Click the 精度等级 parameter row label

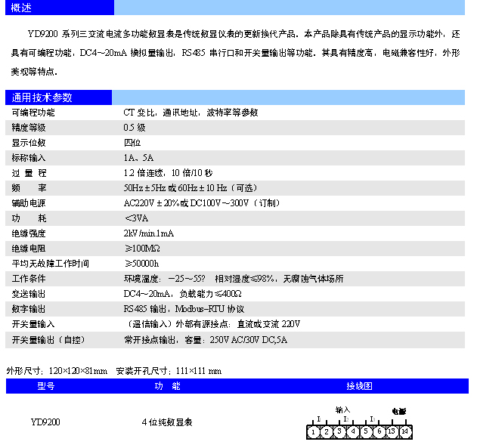[29, 128]
